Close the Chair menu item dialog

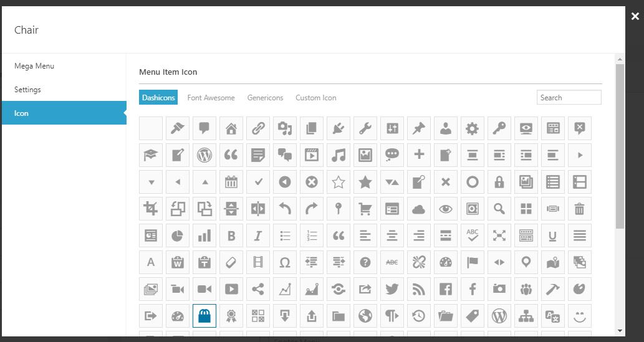[635, 17]
